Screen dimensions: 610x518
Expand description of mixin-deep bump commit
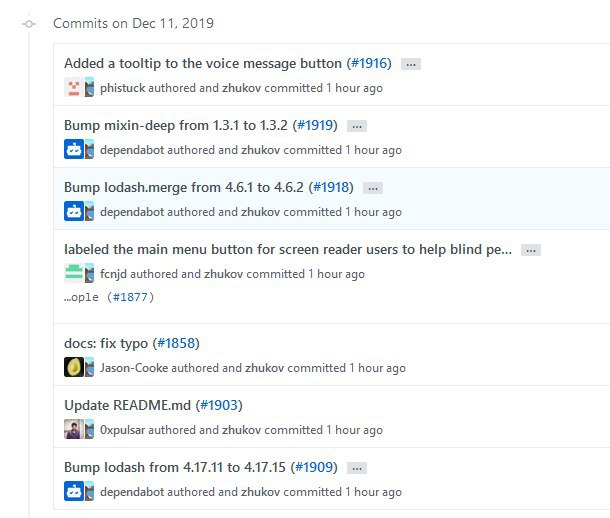357,126
